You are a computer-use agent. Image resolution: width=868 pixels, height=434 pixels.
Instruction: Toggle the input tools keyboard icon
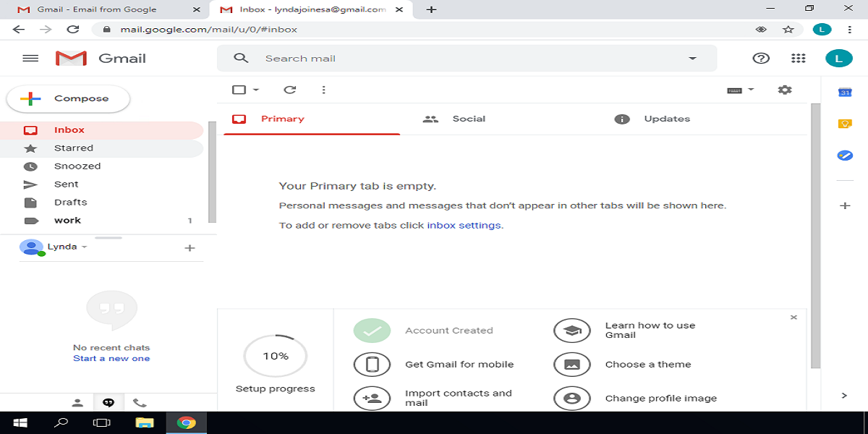click(734, 90)
